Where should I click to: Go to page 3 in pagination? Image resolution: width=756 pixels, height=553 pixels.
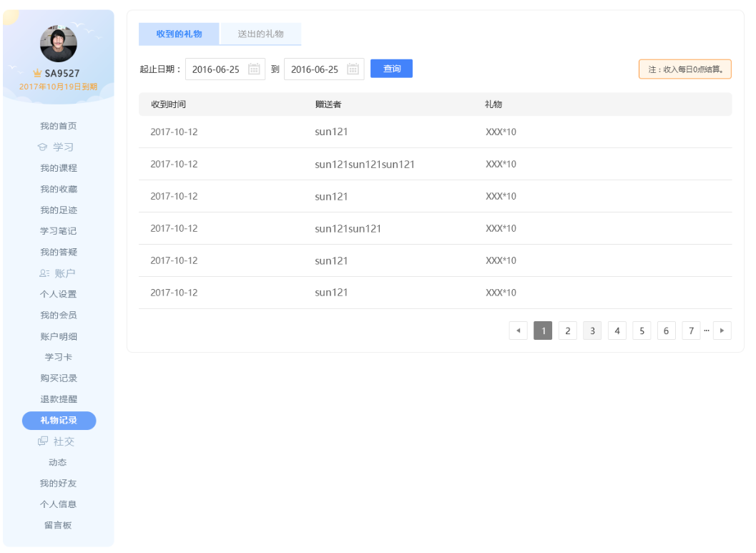coord(592,331)
